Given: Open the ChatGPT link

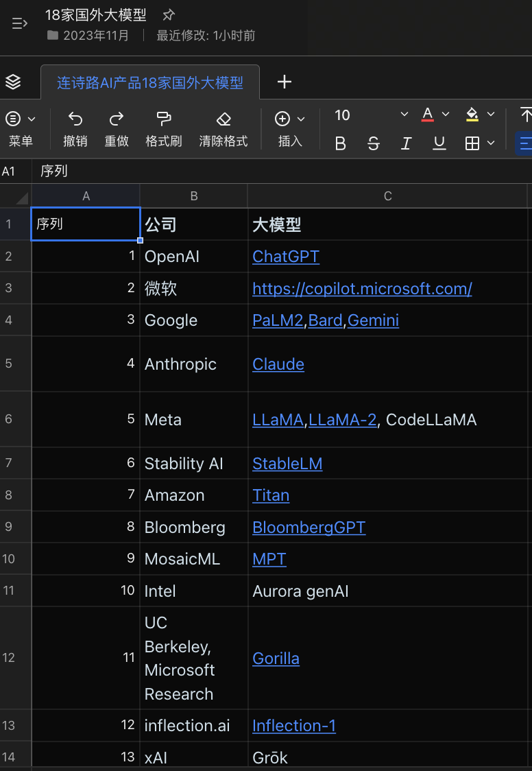Looking at the screenshot, I should (x=286, y=257).
